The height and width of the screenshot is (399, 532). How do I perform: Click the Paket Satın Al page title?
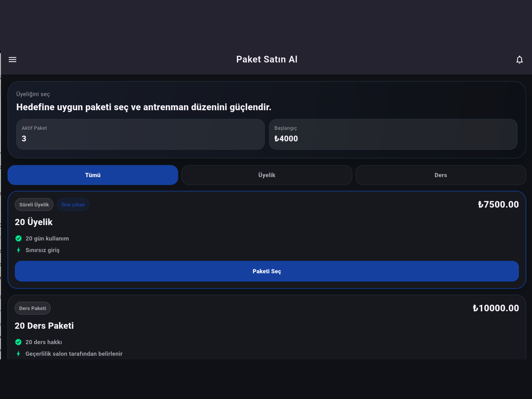[x=267, y=59]
